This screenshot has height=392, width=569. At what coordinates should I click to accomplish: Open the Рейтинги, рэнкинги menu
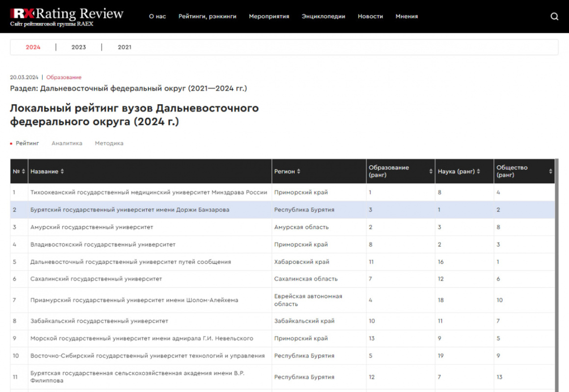pos(207,17)
